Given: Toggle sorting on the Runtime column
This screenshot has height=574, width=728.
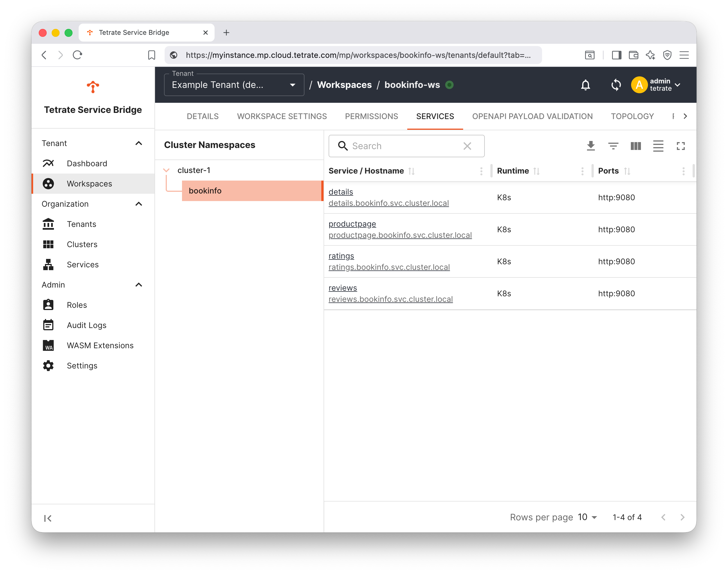Looking at the screenshot, I should point(537,171).
